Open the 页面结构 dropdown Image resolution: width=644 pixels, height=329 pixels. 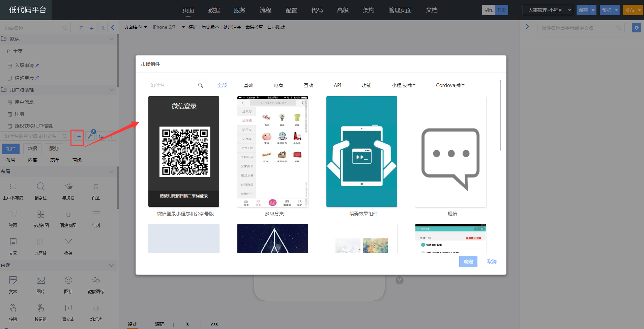[136, 27]
